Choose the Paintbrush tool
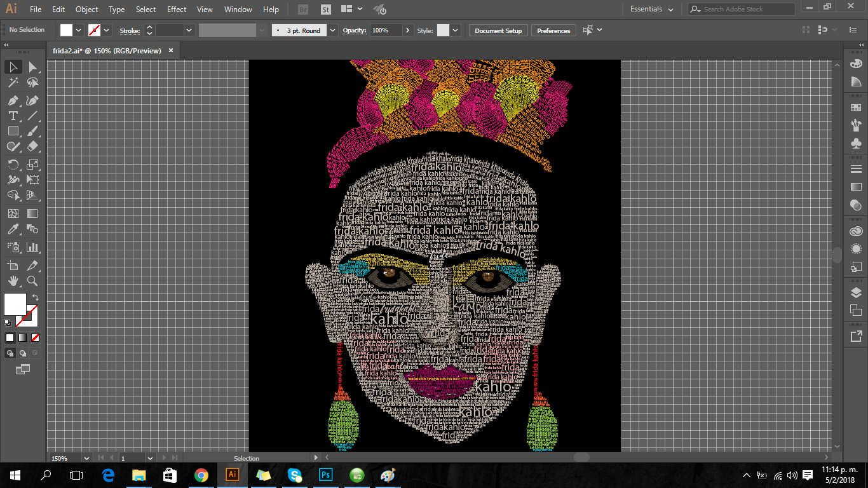 (32, 131)
